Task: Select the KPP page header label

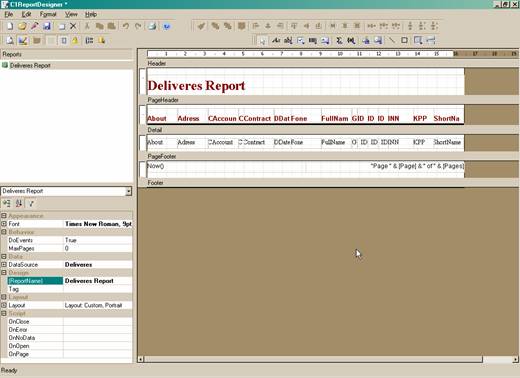Action: [420, 119]
